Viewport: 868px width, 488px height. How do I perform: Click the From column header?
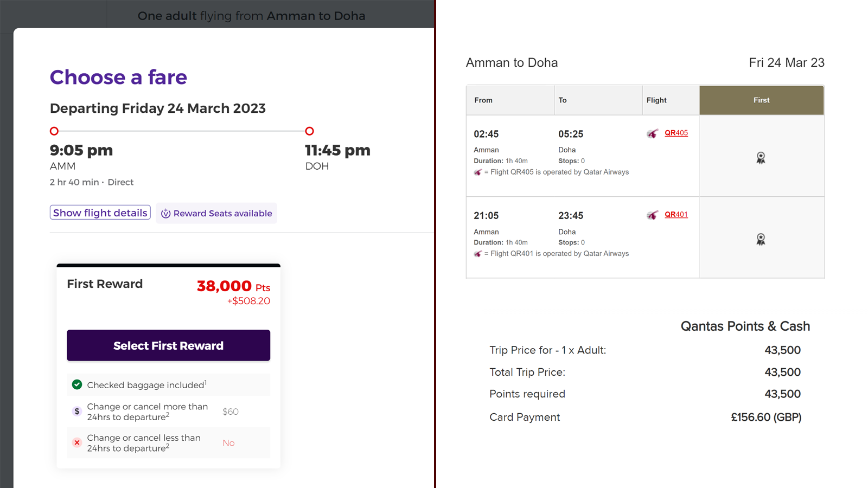[510, 100]
